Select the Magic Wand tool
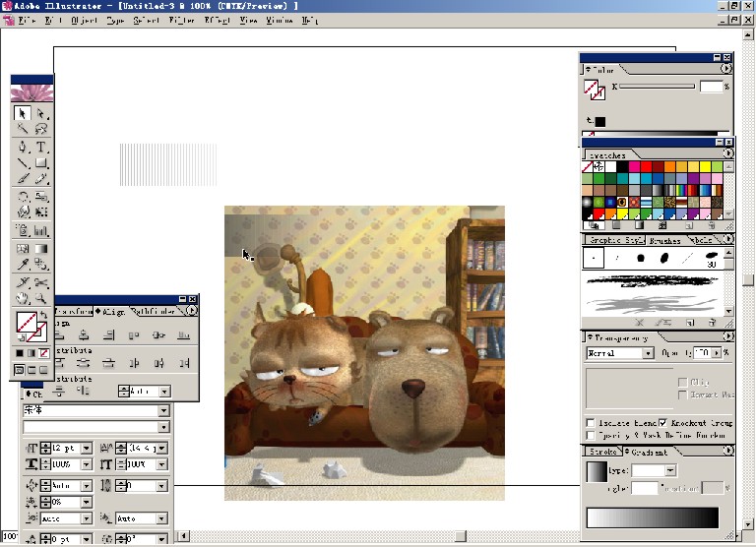Viewport: 756px width, 547px height. (x=23, y=129)
